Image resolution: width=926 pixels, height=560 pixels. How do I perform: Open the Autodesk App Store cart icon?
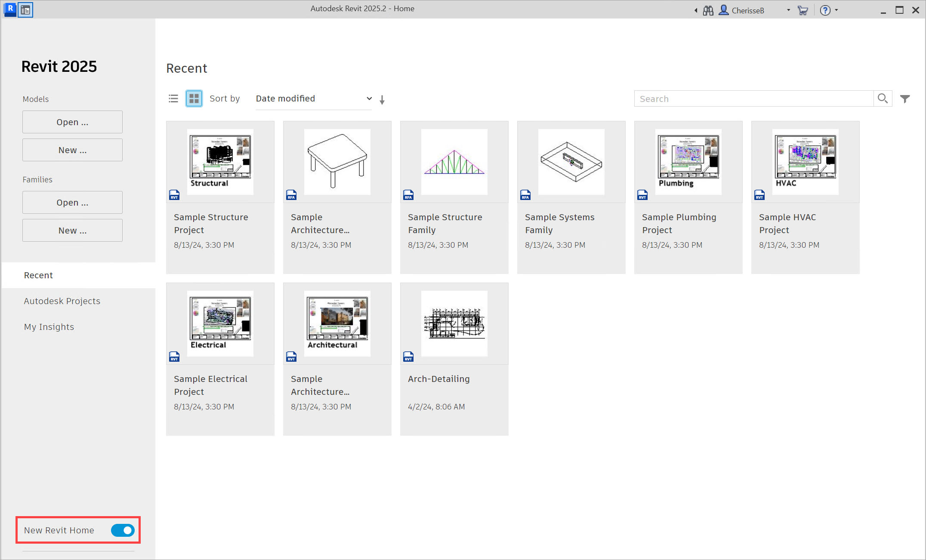click(803, 10)
